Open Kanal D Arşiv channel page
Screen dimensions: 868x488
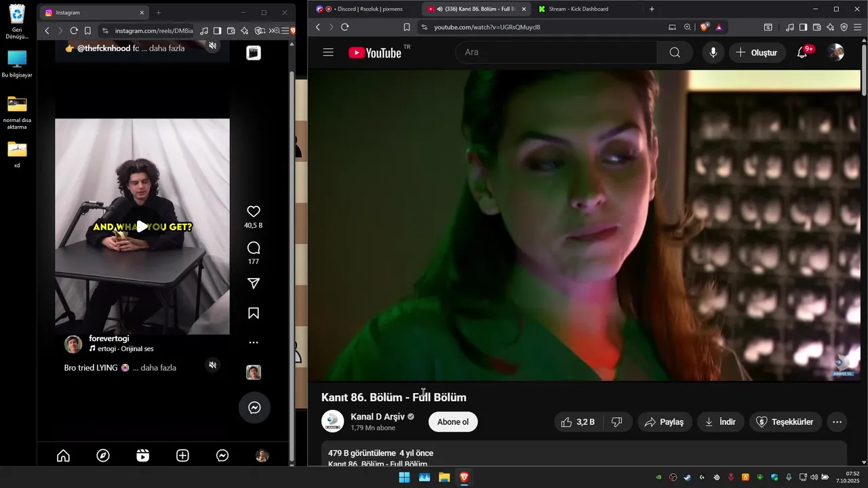tap(378, 417)
